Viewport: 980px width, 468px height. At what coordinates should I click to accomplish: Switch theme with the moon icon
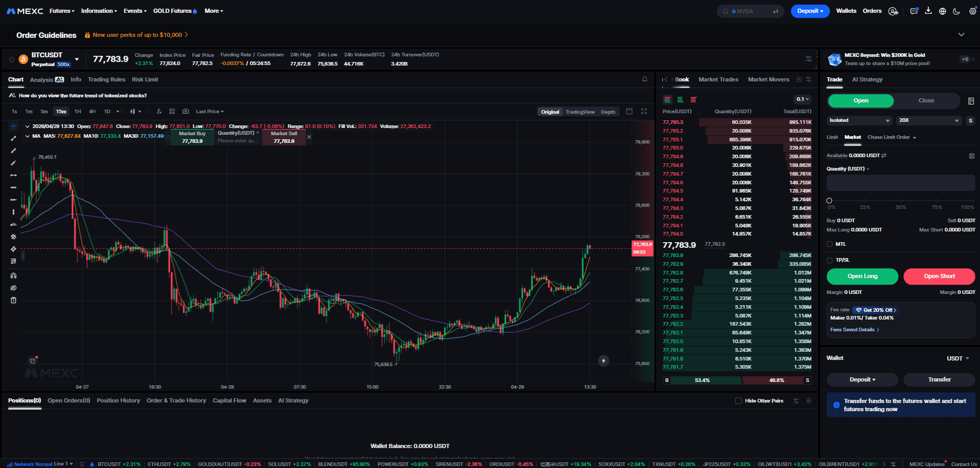pos(956,11)
